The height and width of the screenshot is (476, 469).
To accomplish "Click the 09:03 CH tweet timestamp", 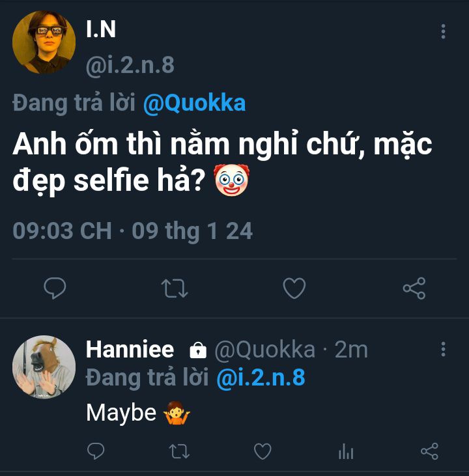I will [x=62, y=231].
